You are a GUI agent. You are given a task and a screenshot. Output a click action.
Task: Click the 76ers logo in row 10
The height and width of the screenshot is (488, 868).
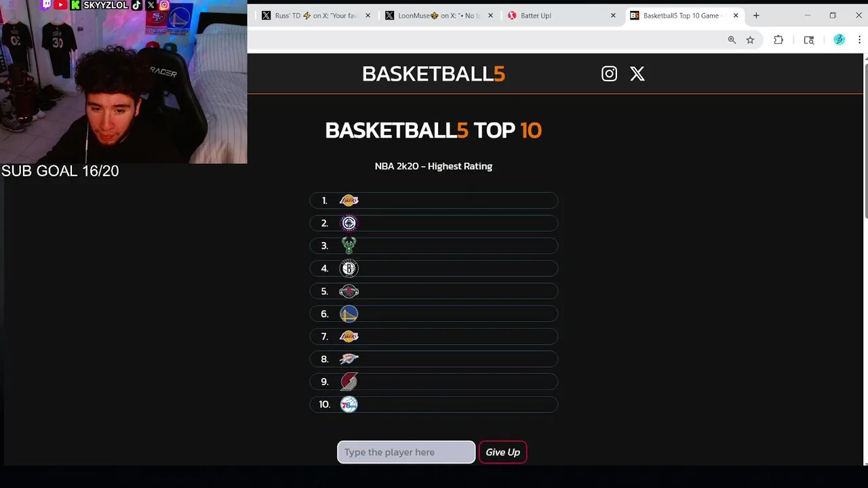point(349,405)
